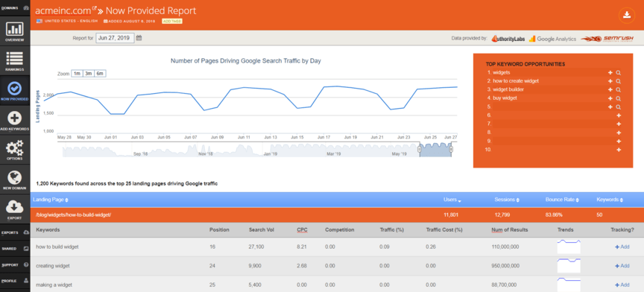Open the Options gears icon
644x292 pixels.
click(x=15, y=147)
